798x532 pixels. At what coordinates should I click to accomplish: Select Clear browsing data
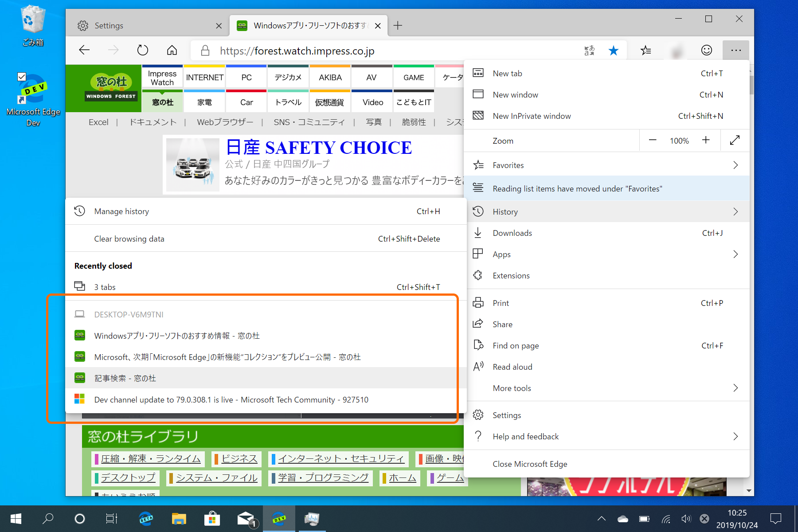(x=129, y=239)
